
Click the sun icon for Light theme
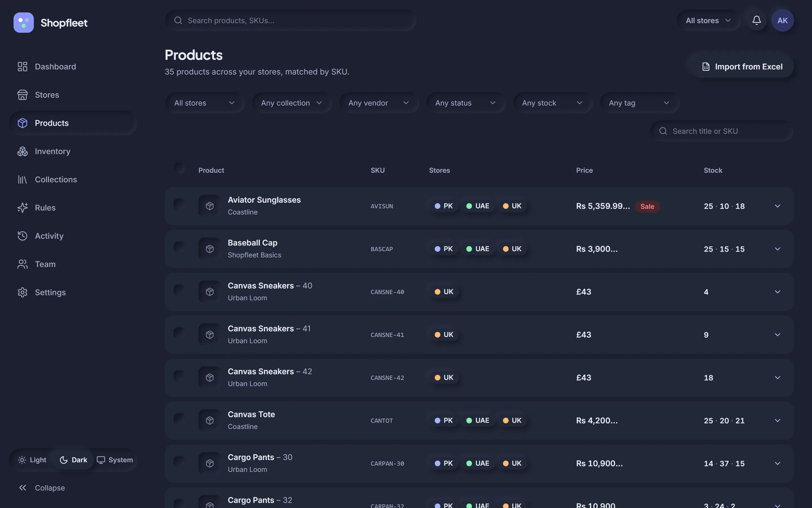pyautogui.click(x=22, y=460)
